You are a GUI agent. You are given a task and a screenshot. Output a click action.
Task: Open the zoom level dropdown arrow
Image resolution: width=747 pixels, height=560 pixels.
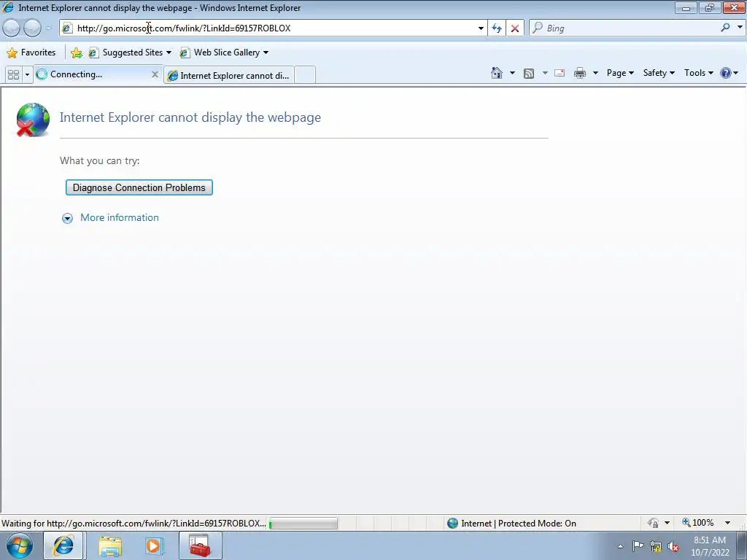[727, 523]
